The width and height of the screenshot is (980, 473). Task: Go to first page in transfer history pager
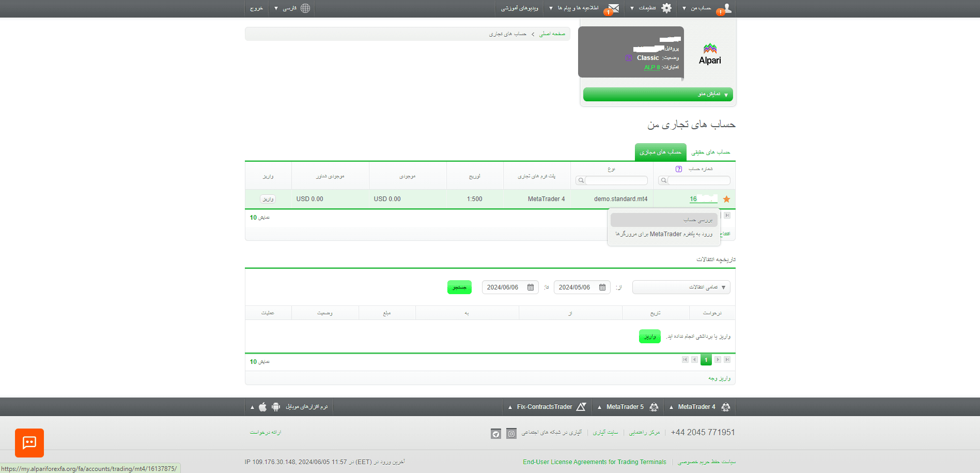[685, 360]
